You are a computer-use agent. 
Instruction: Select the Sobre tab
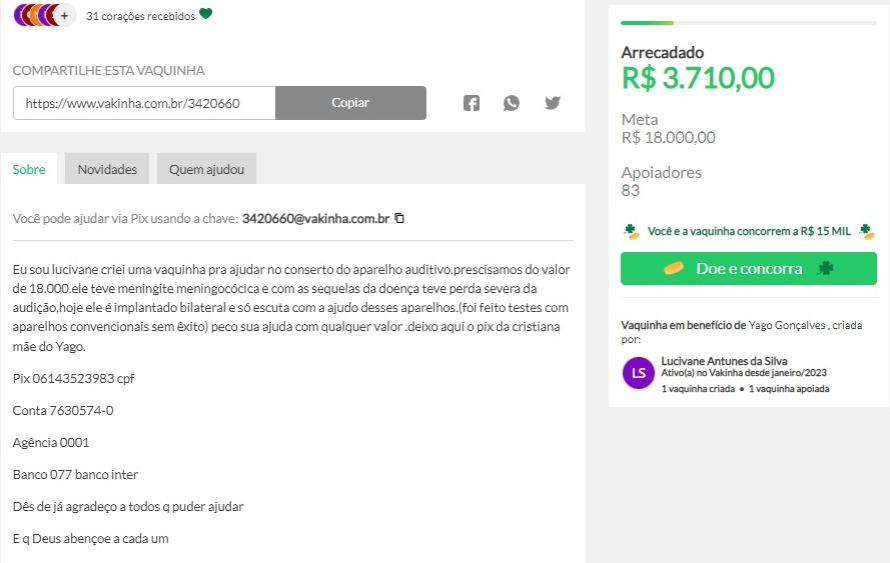29,169
